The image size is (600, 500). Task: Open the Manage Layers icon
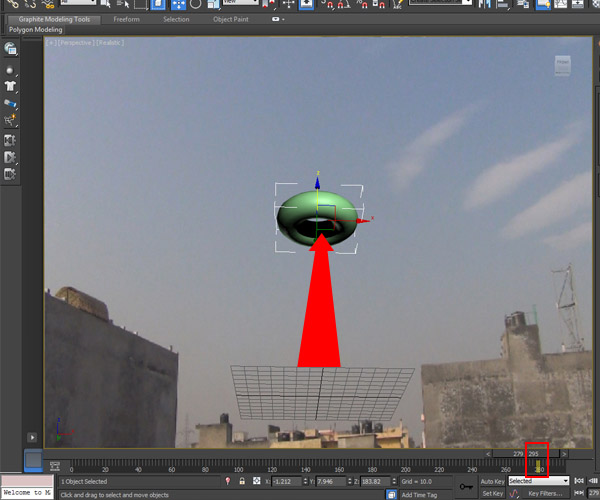point(522,4)
